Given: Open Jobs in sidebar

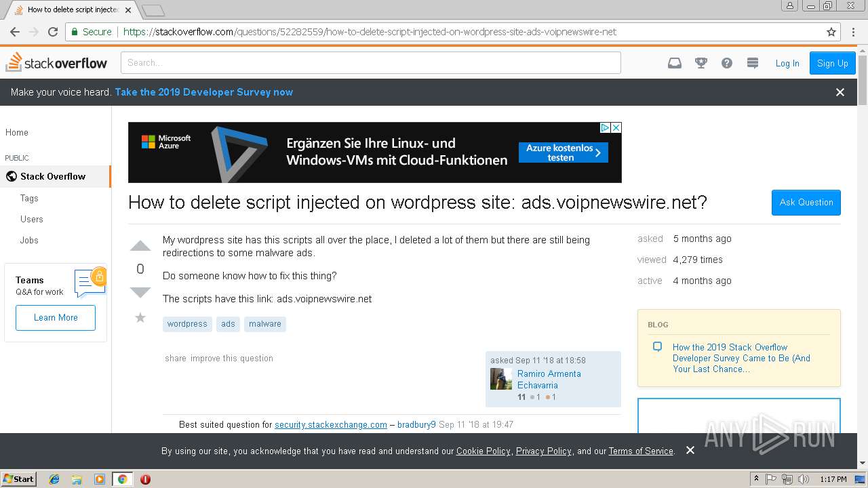Looking at the screenshot, I should (x=29, y=240).
